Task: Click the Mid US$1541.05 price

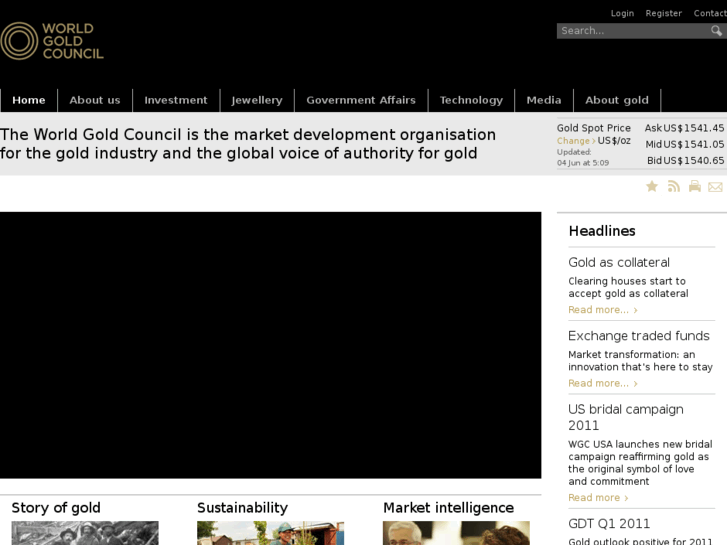Action: 685,144
